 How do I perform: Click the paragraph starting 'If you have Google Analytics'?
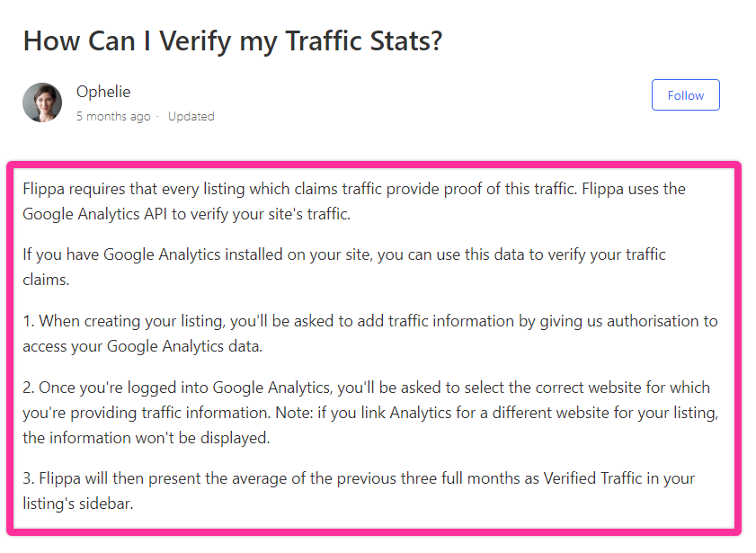point(344,267)
